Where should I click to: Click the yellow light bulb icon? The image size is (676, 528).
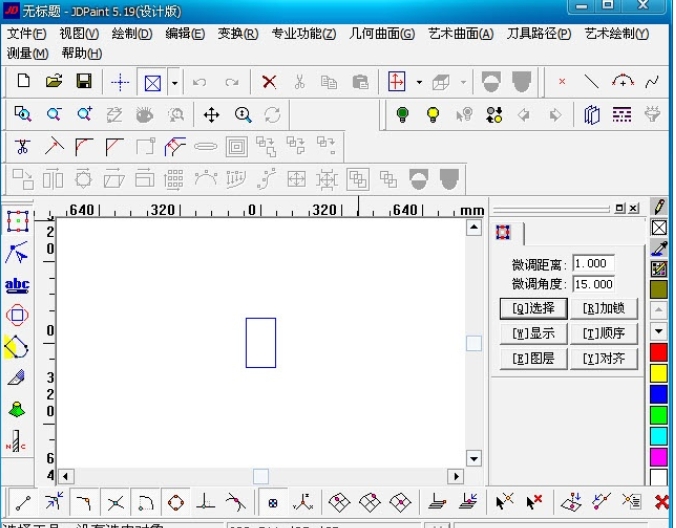433,115
